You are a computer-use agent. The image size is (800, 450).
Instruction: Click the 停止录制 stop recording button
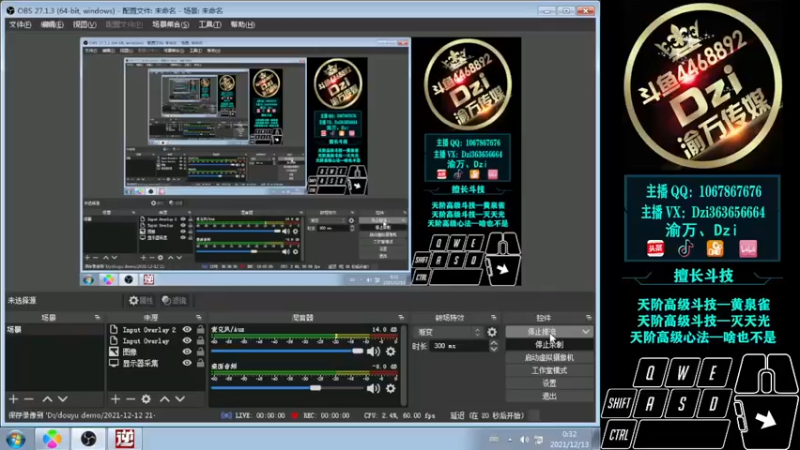549,345
